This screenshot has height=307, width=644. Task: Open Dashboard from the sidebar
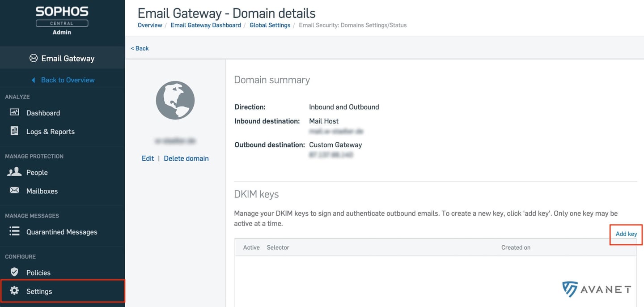pyautogui.click(x=43, y=113)
